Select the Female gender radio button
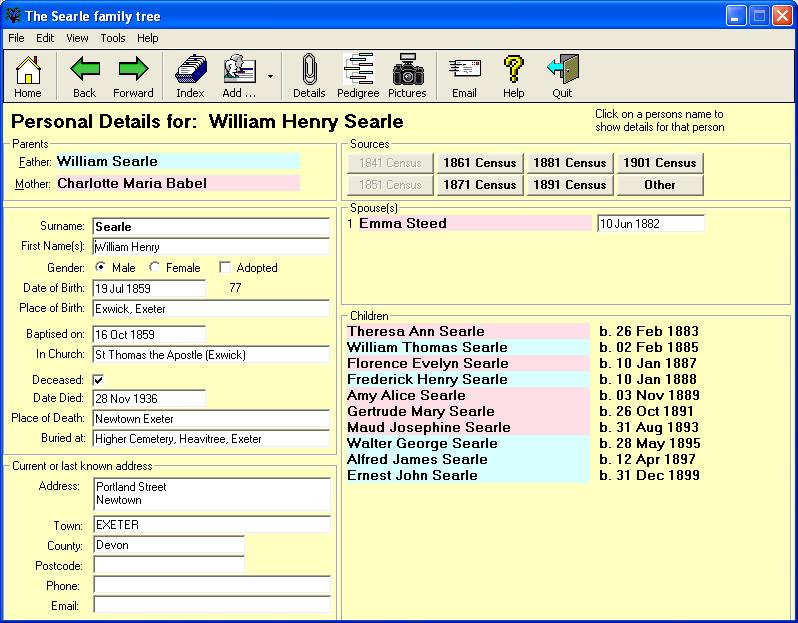Screen dimensions: 798x623 [155, 268]
